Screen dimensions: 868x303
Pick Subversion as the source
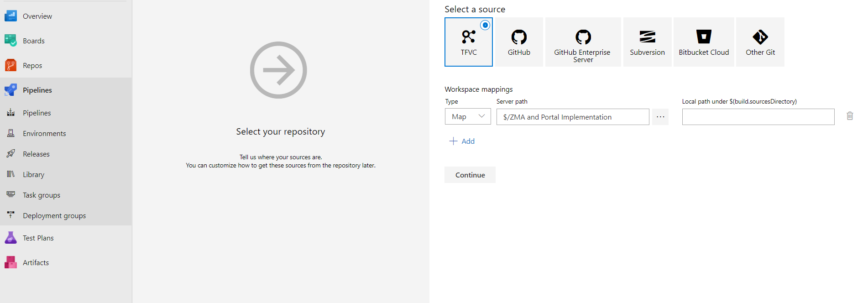[x=647, y=42]
